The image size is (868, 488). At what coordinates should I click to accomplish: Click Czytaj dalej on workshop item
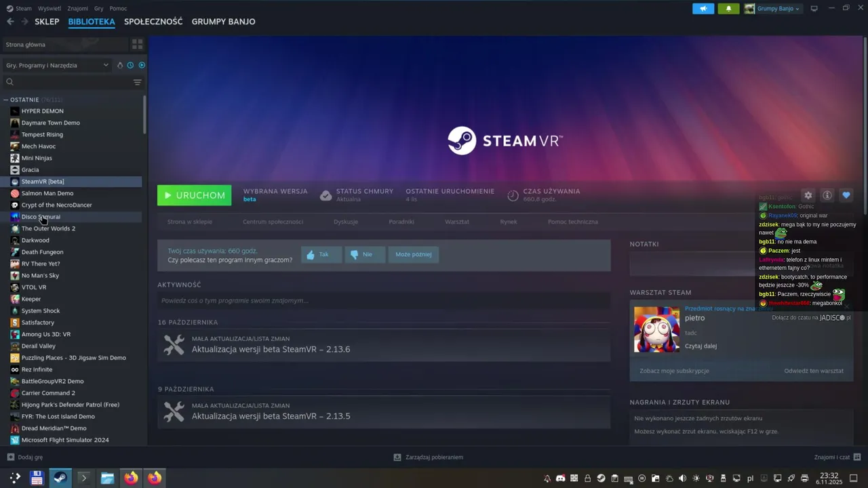[x=701, y=346]
